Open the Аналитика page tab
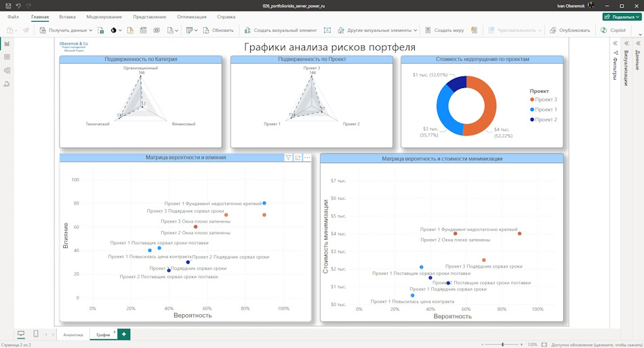Image resolution: width=644 pixels, height=348 pixels. pyautogui.click(x=73, y=335)
